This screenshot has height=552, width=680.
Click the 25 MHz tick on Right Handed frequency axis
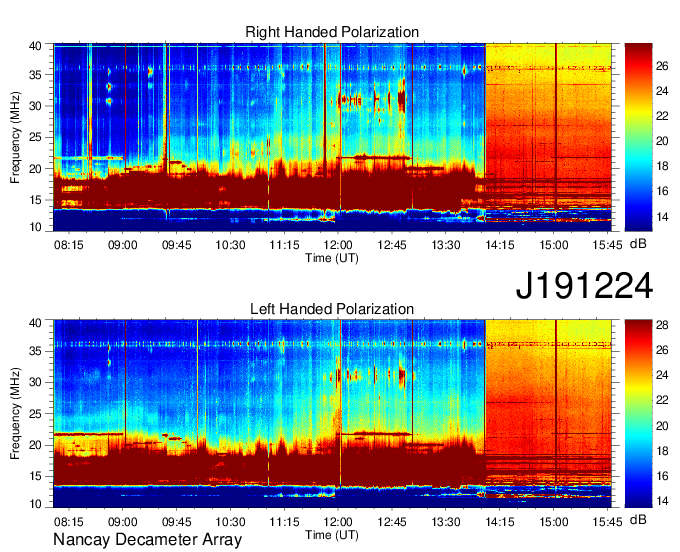tap(35, 138)
